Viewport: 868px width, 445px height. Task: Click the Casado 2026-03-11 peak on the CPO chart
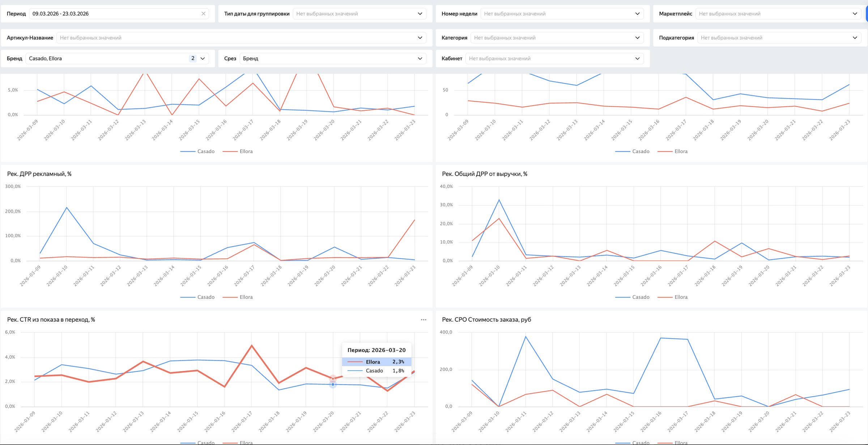[x=526, y=336]
